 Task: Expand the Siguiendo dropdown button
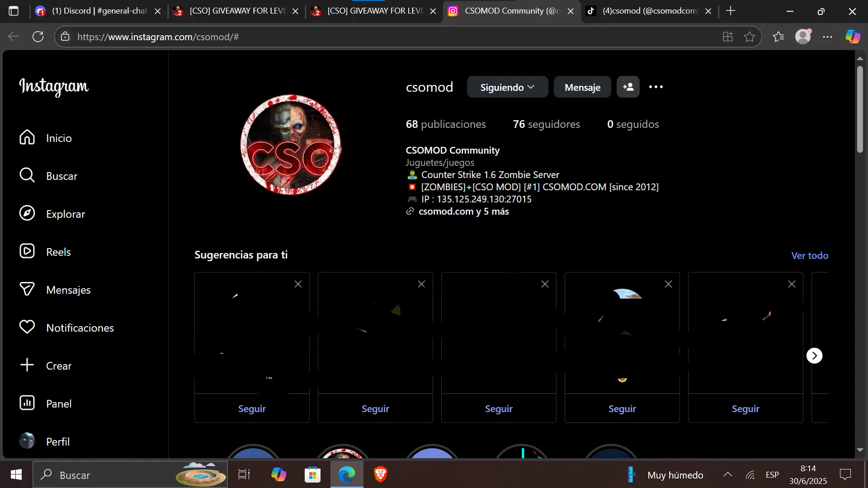click(x=507, y=87)
